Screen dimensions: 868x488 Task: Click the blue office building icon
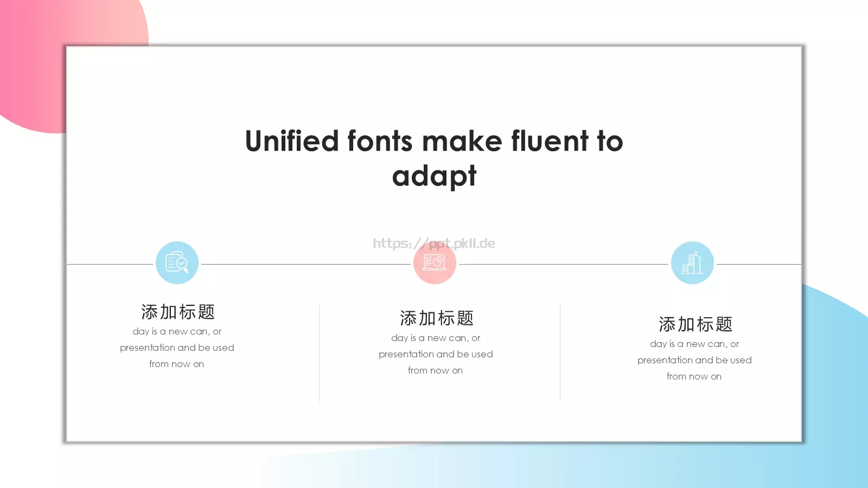[692, 263]
